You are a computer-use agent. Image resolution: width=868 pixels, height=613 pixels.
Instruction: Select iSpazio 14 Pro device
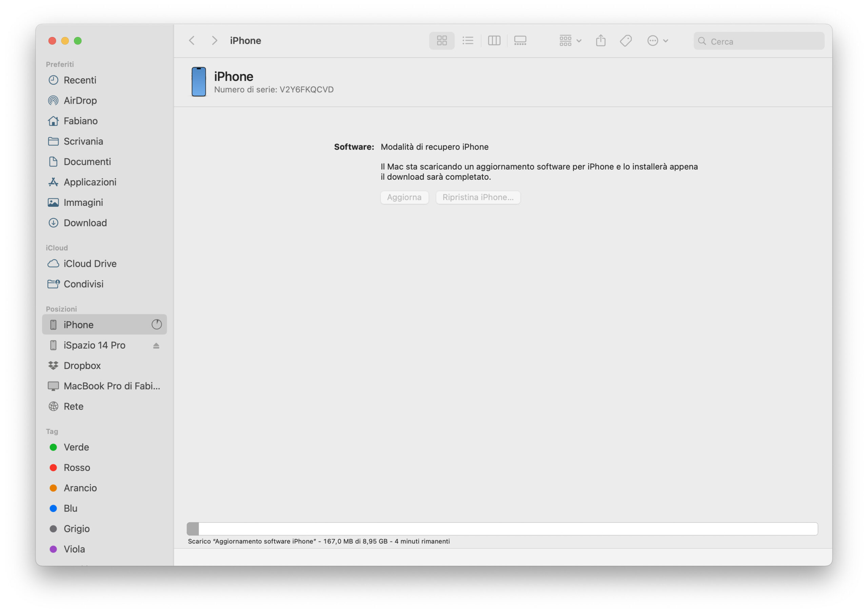[x=104, y=345]
